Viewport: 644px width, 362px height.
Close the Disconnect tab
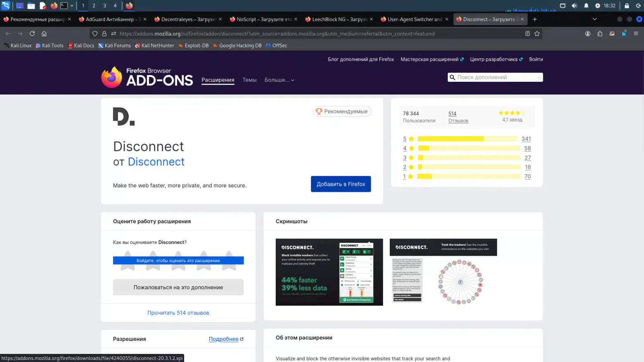click(x=522, y=19)
